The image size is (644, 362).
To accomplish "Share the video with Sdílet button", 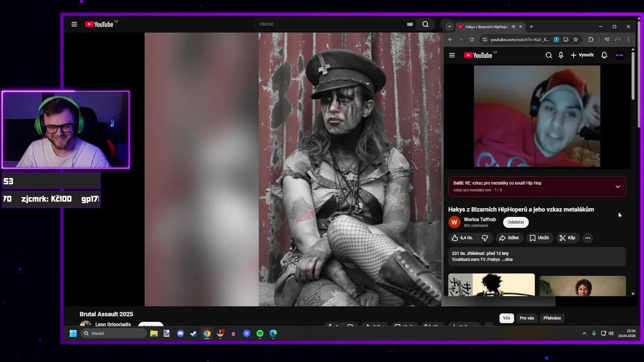I will point(509,238).
